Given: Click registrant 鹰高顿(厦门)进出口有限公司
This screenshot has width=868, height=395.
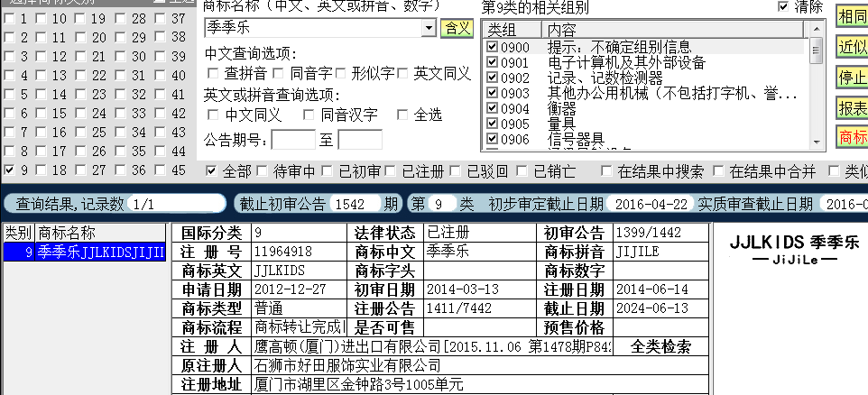Looking at the screenshot, I should (x=347, y=347).
